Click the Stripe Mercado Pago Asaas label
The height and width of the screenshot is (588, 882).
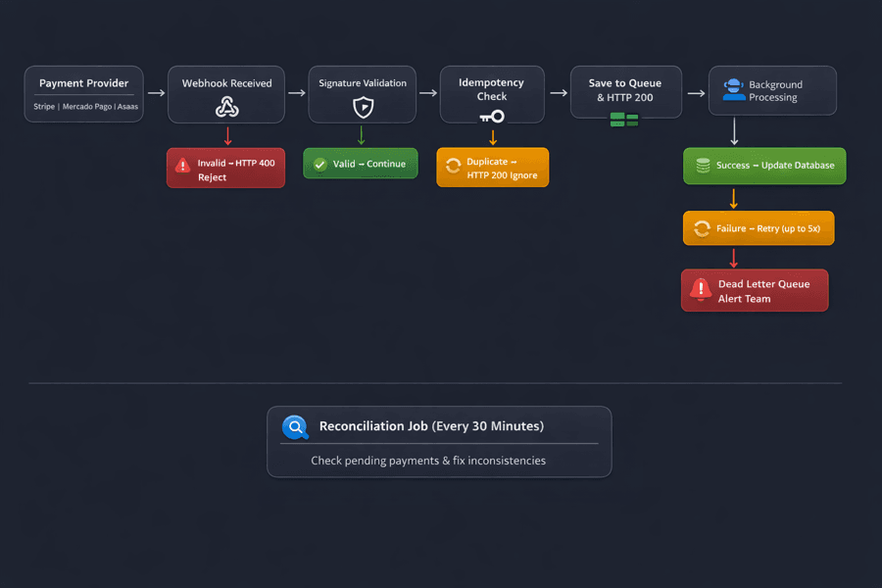point(83,106)
